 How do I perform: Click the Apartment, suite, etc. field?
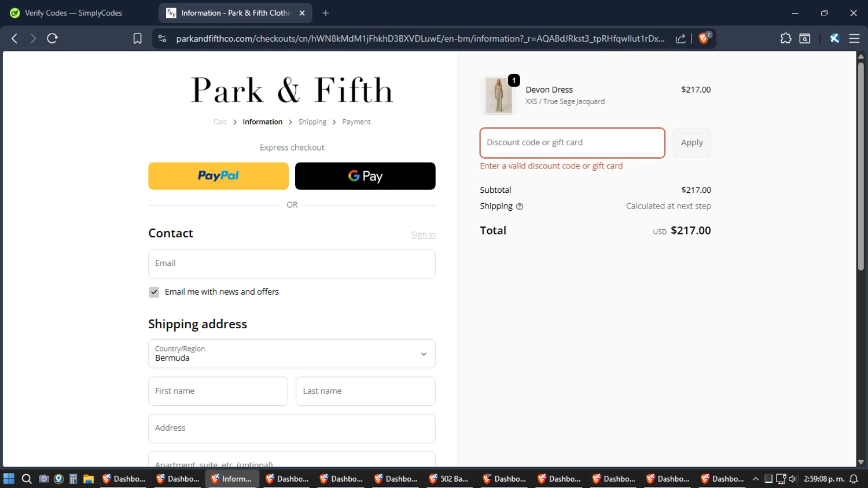click(292, 460)
